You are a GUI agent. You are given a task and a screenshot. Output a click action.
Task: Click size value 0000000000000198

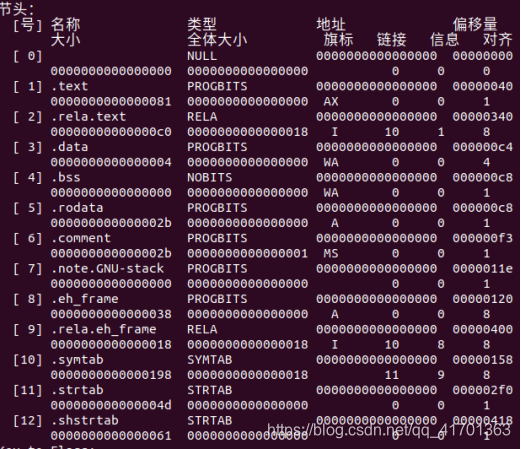[111, 375]
